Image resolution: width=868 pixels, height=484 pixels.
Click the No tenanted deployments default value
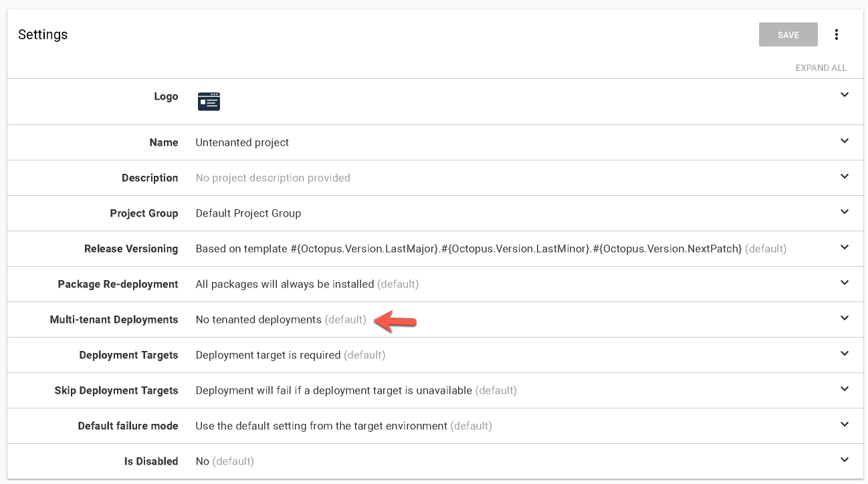click(x=257, y=319)
